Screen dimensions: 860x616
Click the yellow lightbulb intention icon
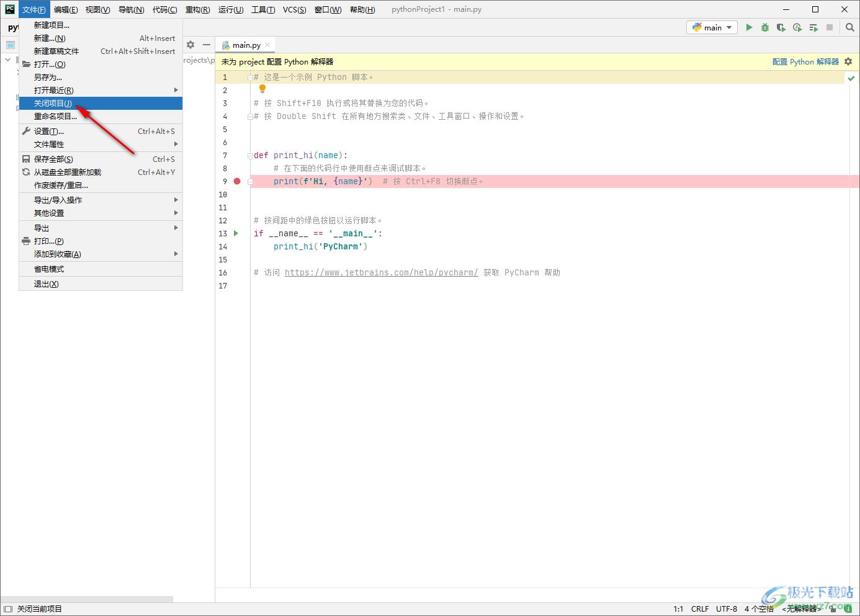click(262, 89)
